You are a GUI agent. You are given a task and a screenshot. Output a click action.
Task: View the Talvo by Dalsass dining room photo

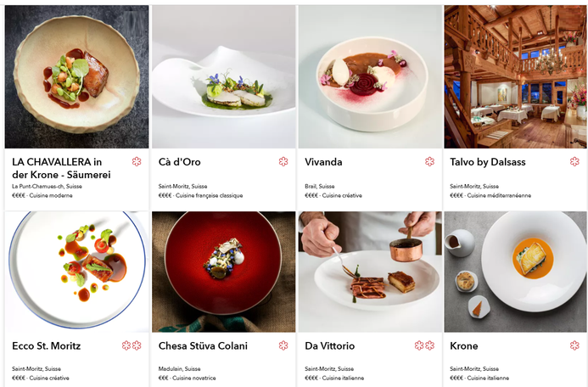(515, 76)
